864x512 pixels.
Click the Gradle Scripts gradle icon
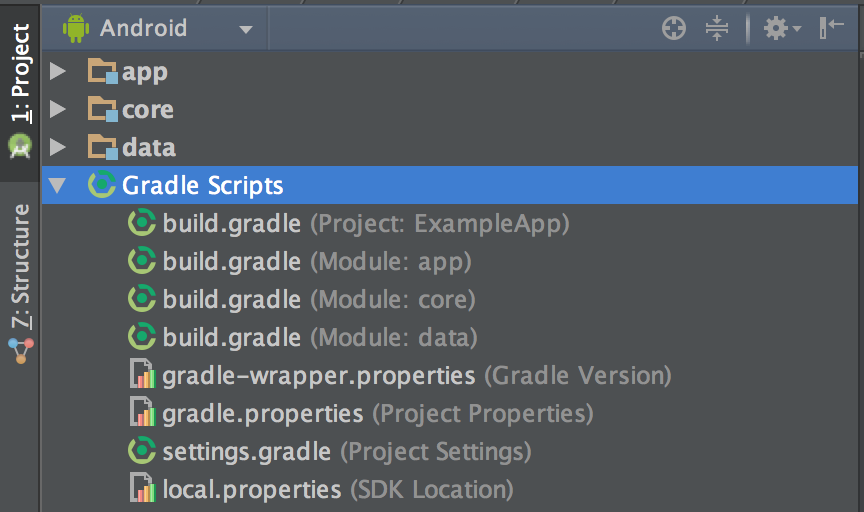(x=102, y=185)
